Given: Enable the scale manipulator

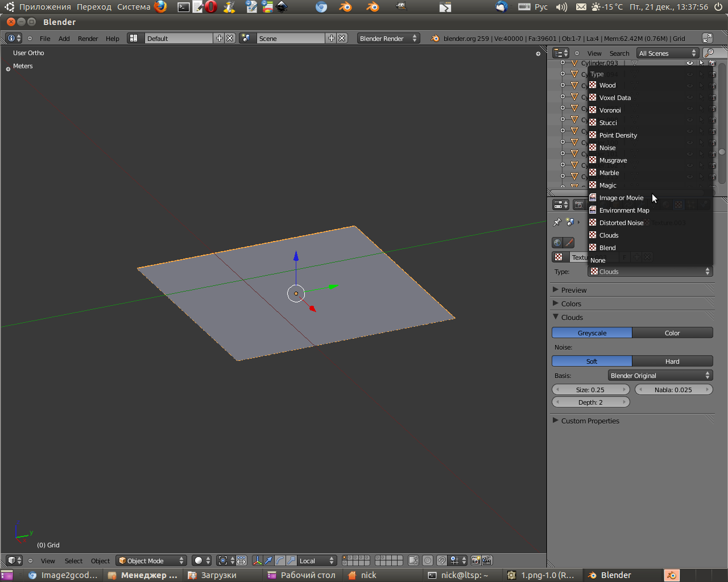Looking at the screenshot, I should 291,560.
